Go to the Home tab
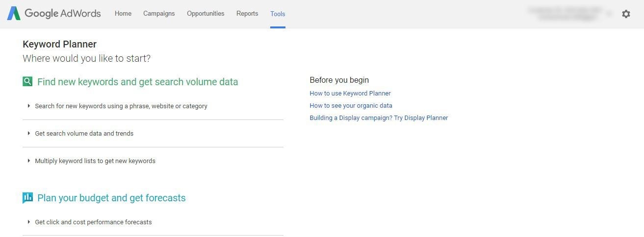The image size is (644, 237). (123, 14)
